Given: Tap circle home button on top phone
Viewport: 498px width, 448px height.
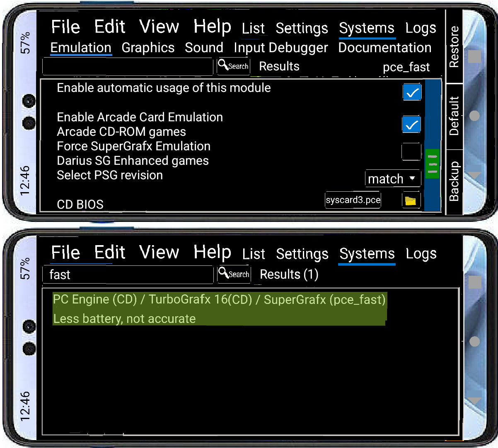Looking at the screenshot, I should pyautogui.click(x=474, y=116).
